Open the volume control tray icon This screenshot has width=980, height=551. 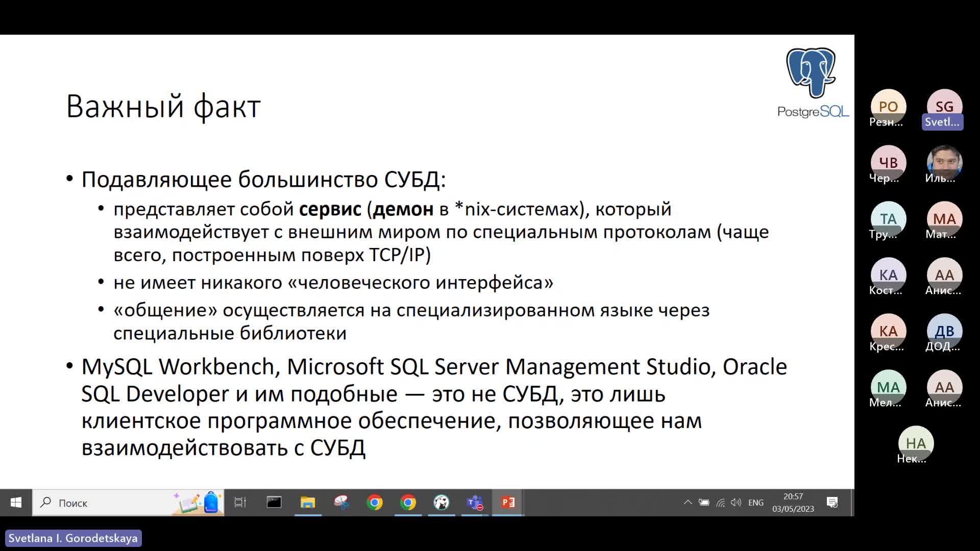[736, 503]
